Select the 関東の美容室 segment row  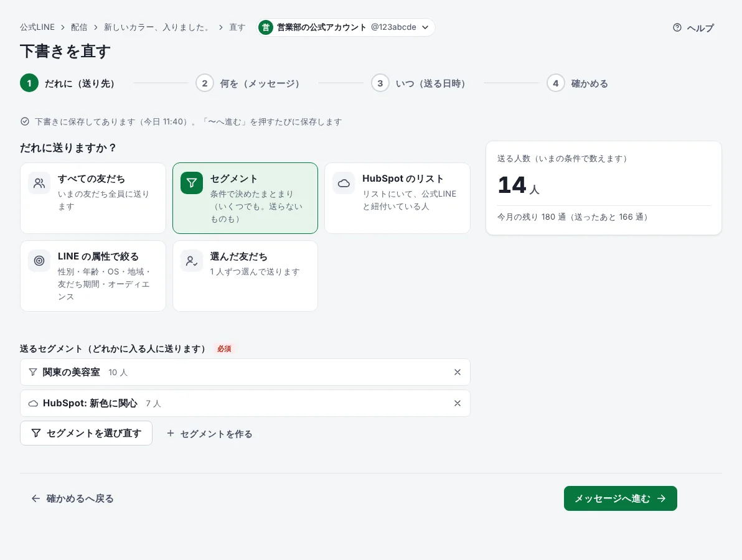coord(245,372)
